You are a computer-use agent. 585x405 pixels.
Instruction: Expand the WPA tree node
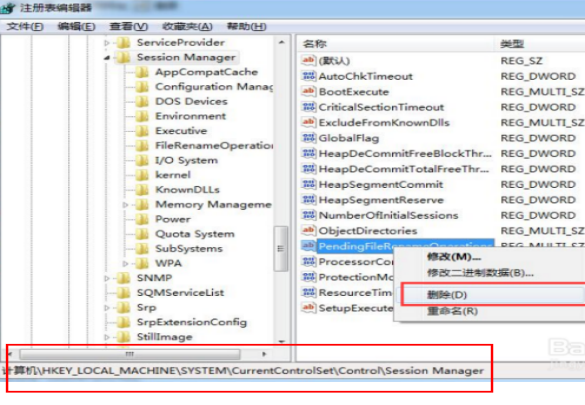coord(126,264)
